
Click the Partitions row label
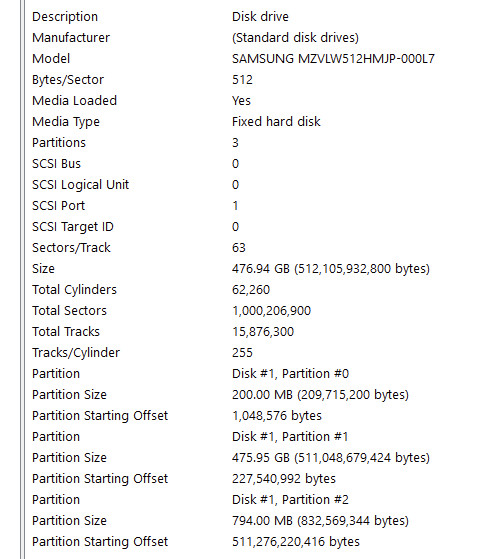(x=59, y=143)
